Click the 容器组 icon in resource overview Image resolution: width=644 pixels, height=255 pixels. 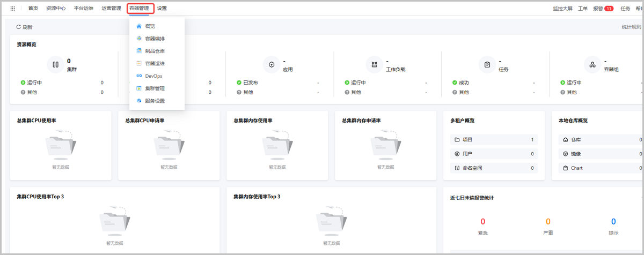pyautogui.click(x=592, y=65)
